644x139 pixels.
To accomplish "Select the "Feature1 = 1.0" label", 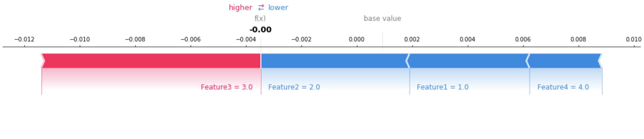I will tap(443, 87).
